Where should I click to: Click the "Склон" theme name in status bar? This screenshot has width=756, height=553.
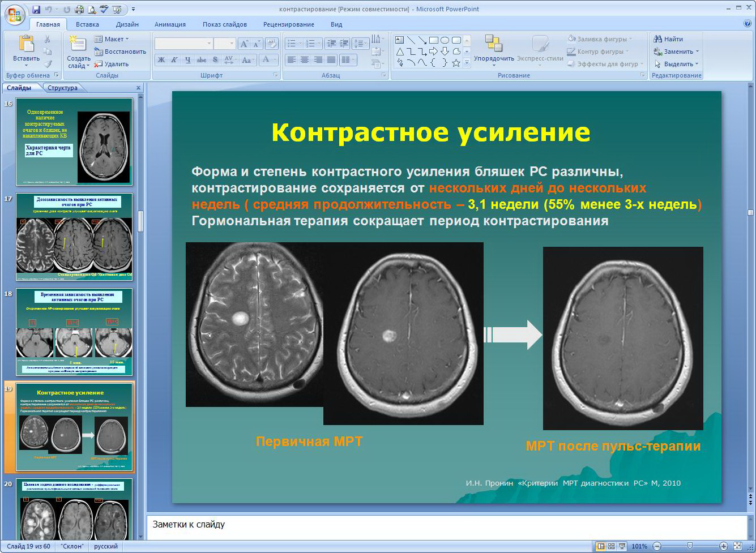[72, 546]
